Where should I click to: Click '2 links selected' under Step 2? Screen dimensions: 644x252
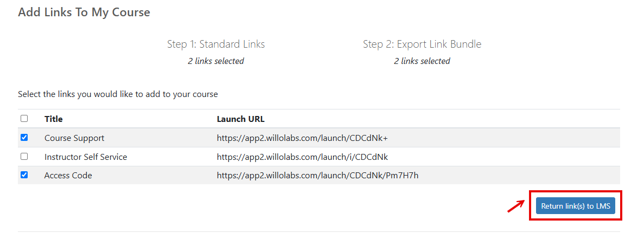tap(422, 61)
